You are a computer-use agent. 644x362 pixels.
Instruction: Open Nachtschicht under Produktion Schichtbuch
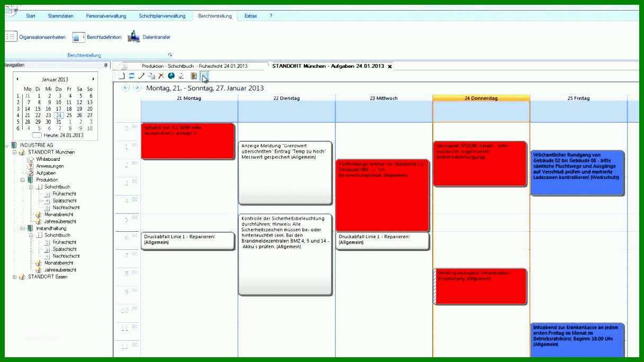tap(66, 207)
